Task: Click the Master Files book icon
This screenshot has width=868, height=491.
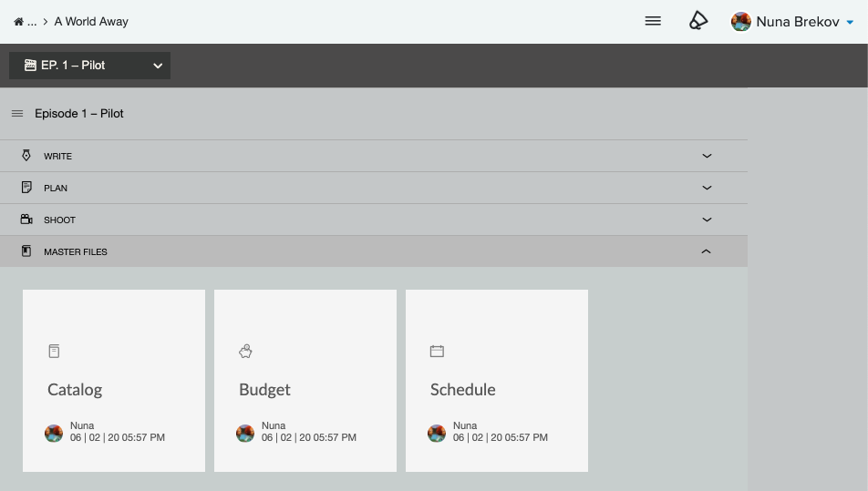Action: tap(26, 251)
